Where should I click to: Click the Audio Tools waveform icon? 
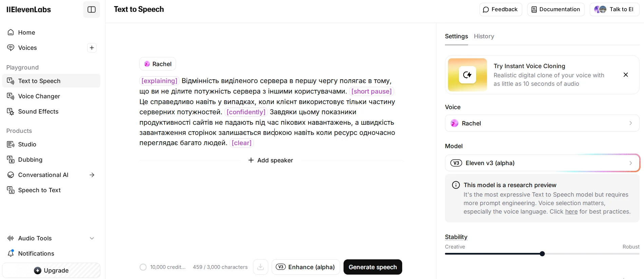pyautogui.click(x=11, y=238)
